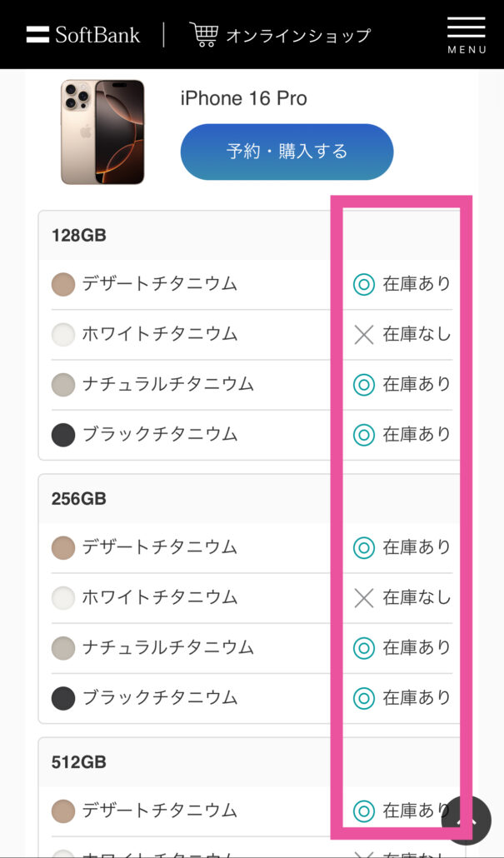Select 256GB Desert Titanium color swatch

[x=63, y=548]
